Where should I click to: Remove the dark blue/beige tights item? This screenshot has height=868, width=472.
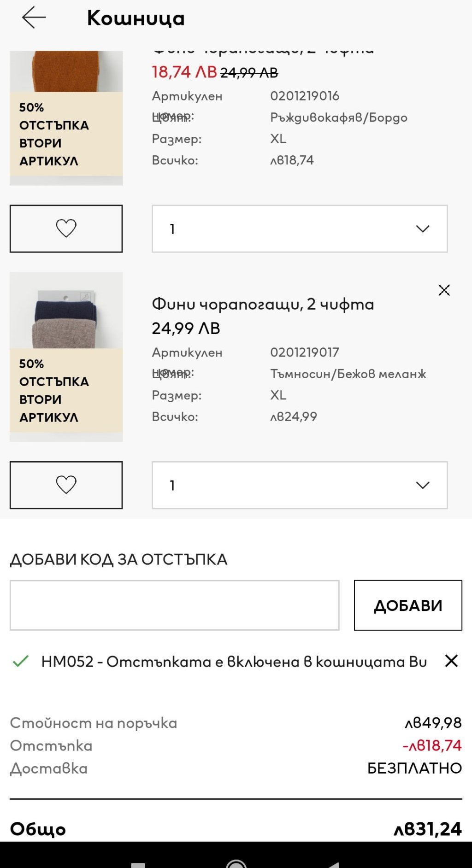(x=444, y=290)
